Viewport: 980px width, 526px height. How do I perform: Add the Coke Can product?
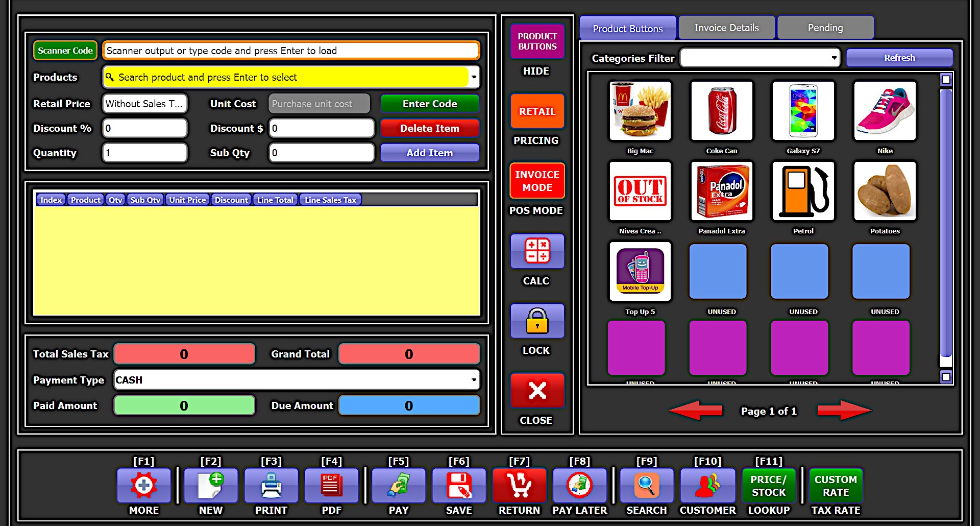722,111
